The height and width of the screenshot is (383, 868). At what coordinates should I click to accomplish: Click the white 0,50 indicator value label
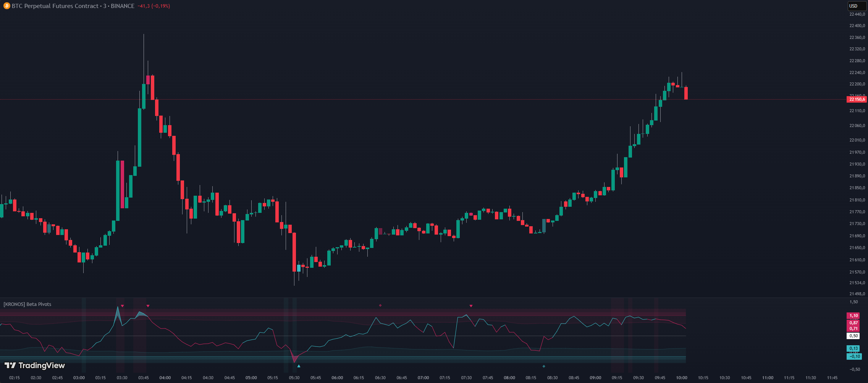(853, 336)
